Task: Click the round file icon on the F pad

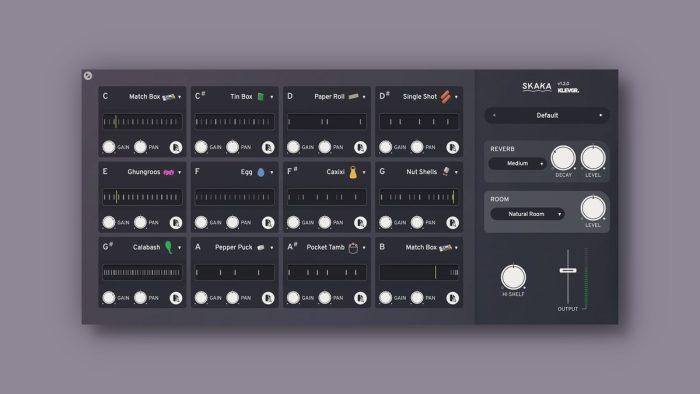Action: click(x=268, y=223)
